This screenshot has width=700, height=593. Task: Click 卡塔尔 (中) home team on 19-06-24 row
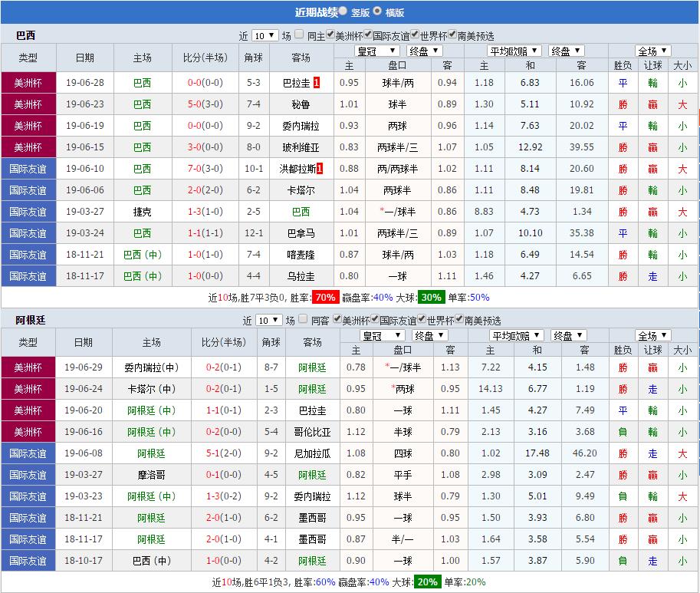coord(151,389)
